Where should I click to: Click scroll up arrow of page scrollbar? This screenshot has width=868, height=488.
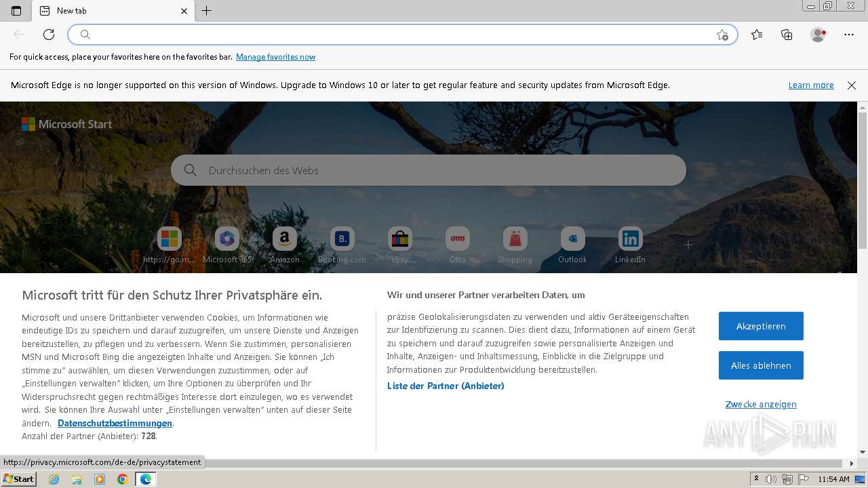[863, 107]
